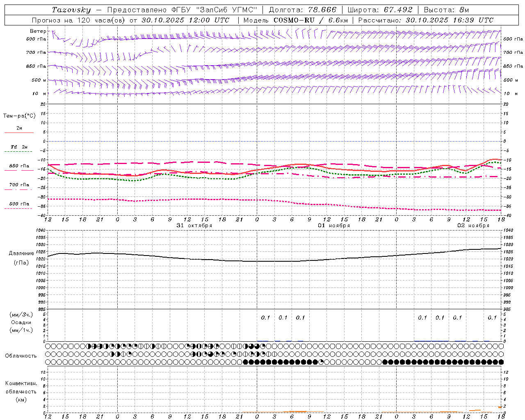Click the 'Конвективн.' label of the bottom panel
Viewport: 525px width, 420px height.
click(x=21, y=383)
